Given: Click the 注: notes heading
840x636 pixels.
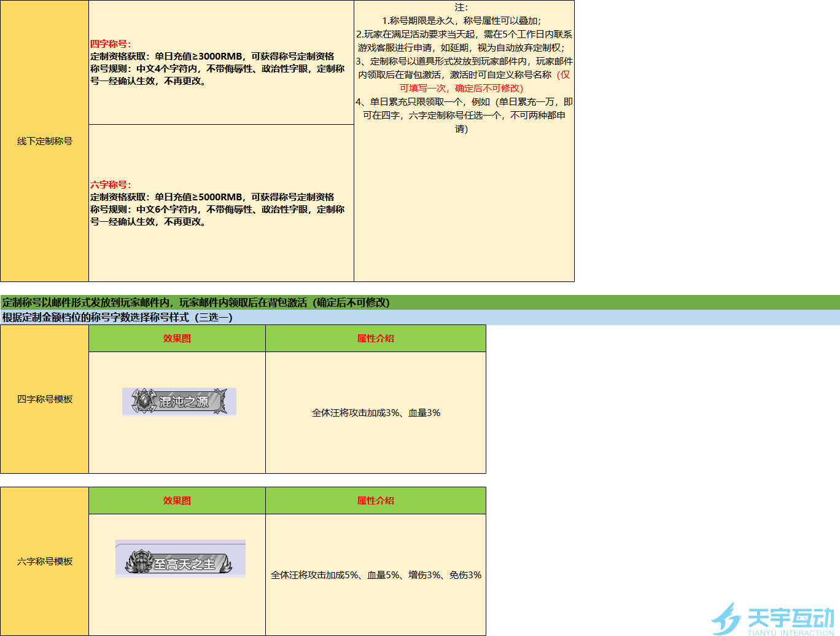Looking at the screenshot, I should point(461,7).
